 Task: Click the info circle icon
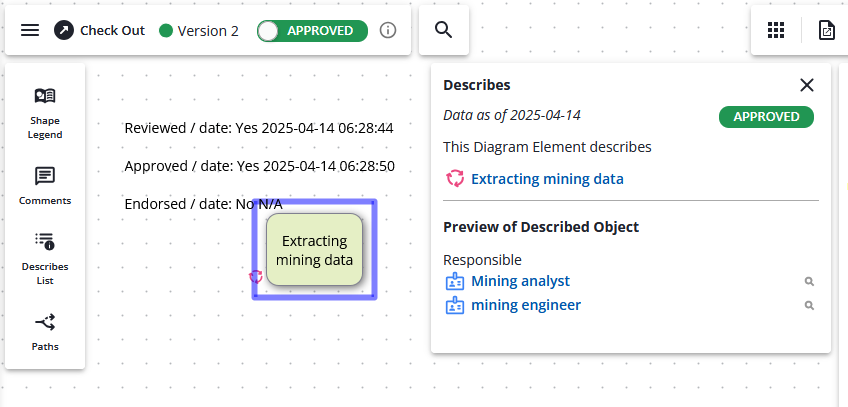point(389,30)
